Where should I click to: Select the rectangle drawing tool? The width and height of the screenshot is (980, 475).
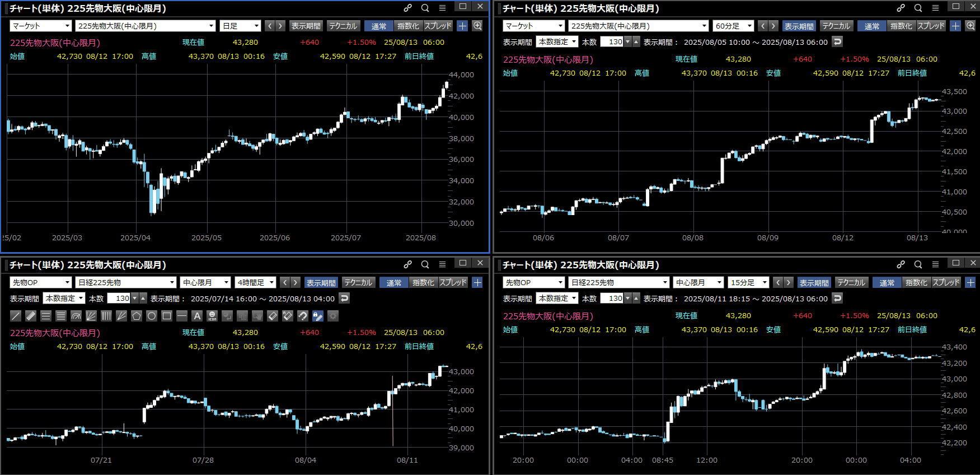click(x=167, y=316)
